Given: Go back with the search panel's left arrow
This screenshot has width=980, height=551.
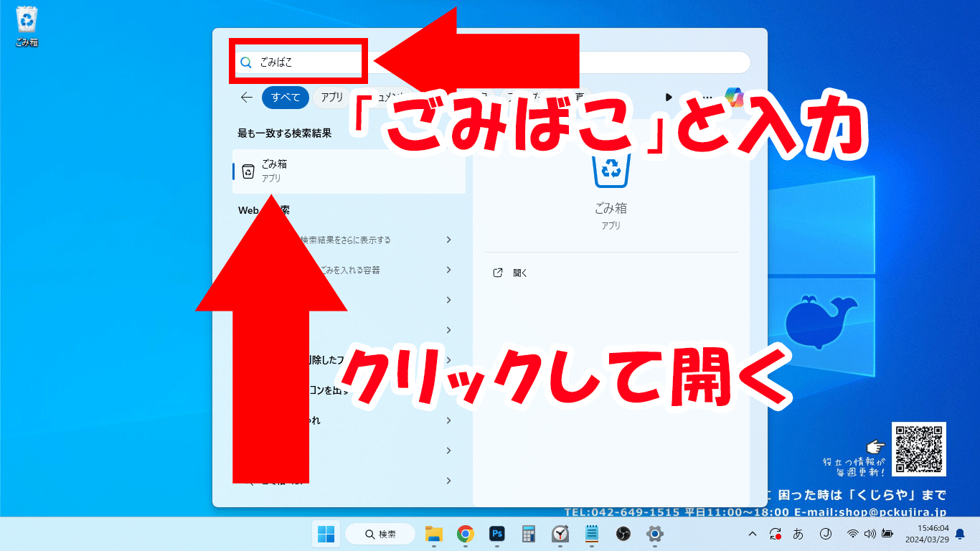Looking at the screenshot, I should point(247,98).
